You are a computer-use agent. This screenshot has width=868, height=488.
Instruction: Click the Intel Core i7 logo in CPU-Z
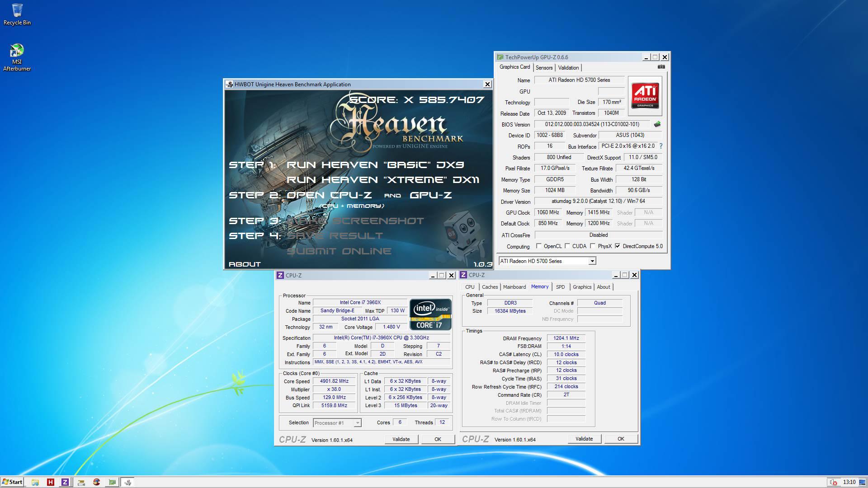point(430,314)
